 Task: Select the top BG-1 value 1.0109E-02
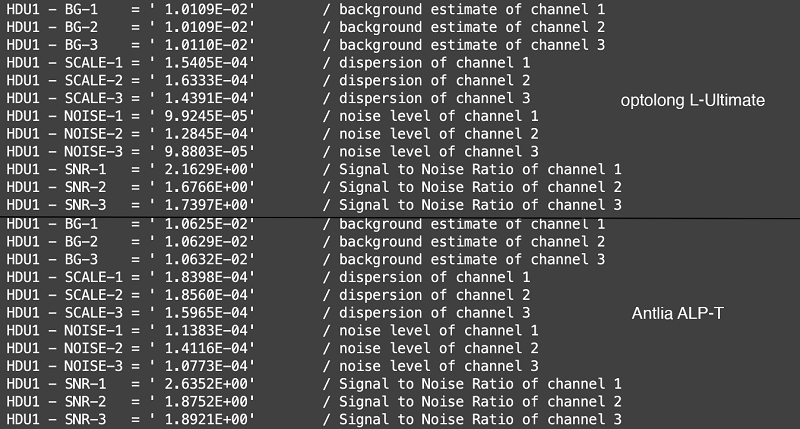[x=206, y=9]
